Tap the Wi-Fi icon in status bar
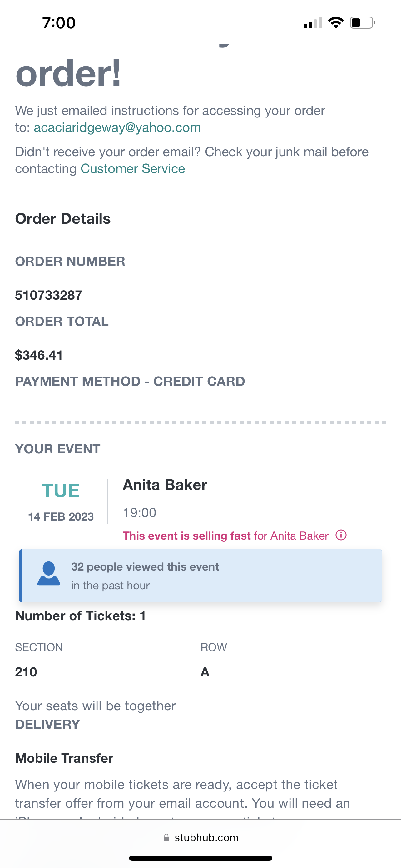This screenshot has height=868, width=401. pyautogui.click(x=335, y=23)
